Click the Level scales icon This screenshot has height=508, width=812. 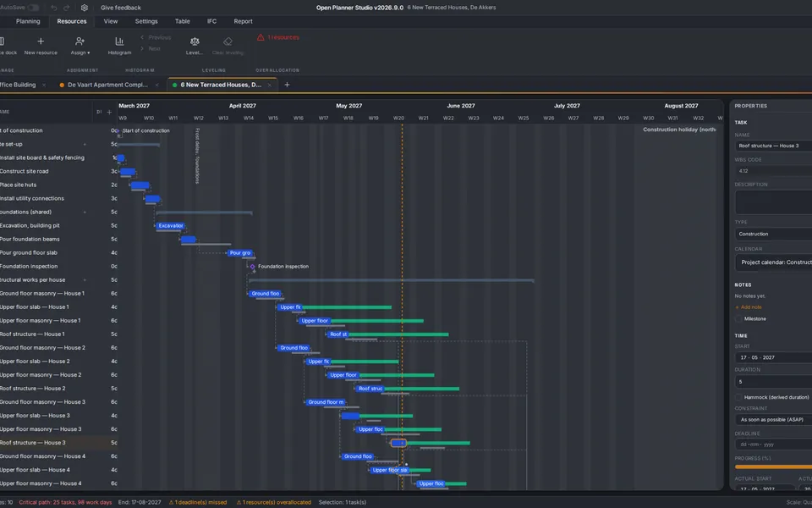coord(195,41)
